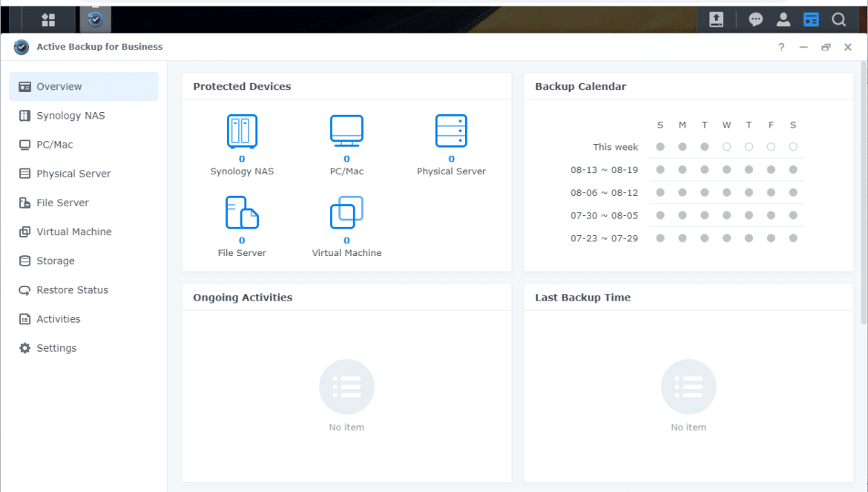This screenshot has width=868, height=492.
Task: Open the user account options icon
Action: click(783, 20)
